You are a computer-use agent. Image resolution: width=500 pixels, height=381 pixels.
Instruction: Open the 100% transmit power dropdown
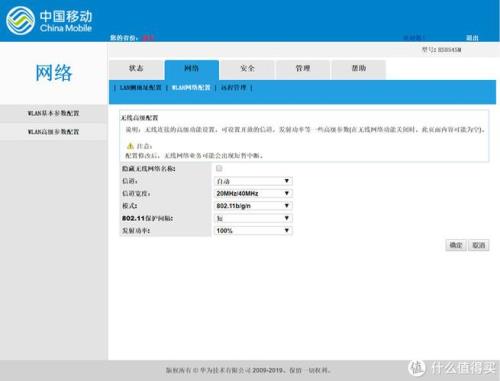pyautogui.click(x=253, y=231)
